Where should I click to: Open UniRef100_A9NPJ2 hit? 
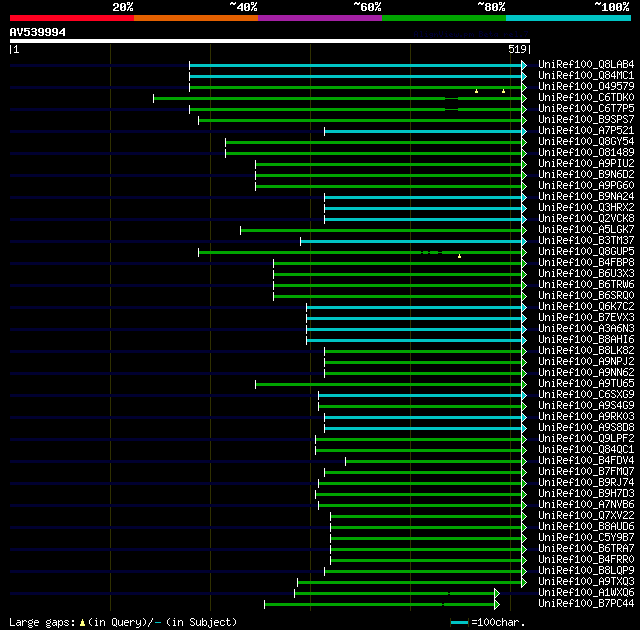(586, 362)
